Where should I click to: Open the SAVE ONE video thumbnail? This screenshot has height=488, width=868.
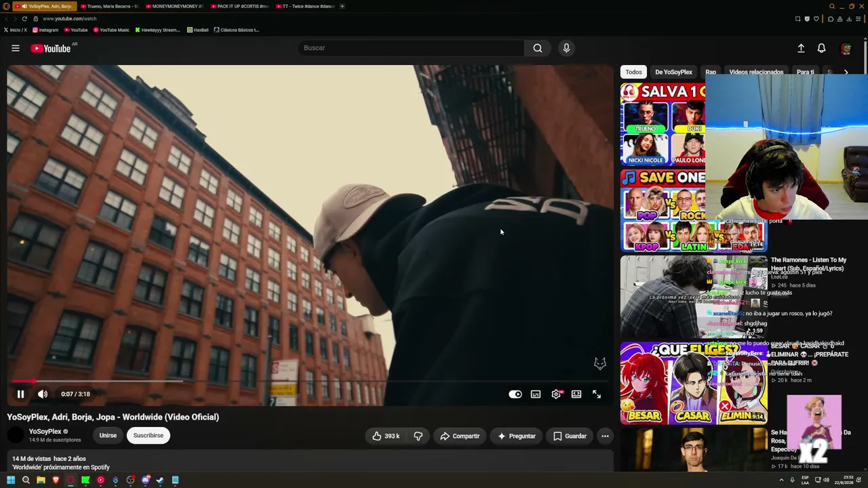click(x=663, y=211)
